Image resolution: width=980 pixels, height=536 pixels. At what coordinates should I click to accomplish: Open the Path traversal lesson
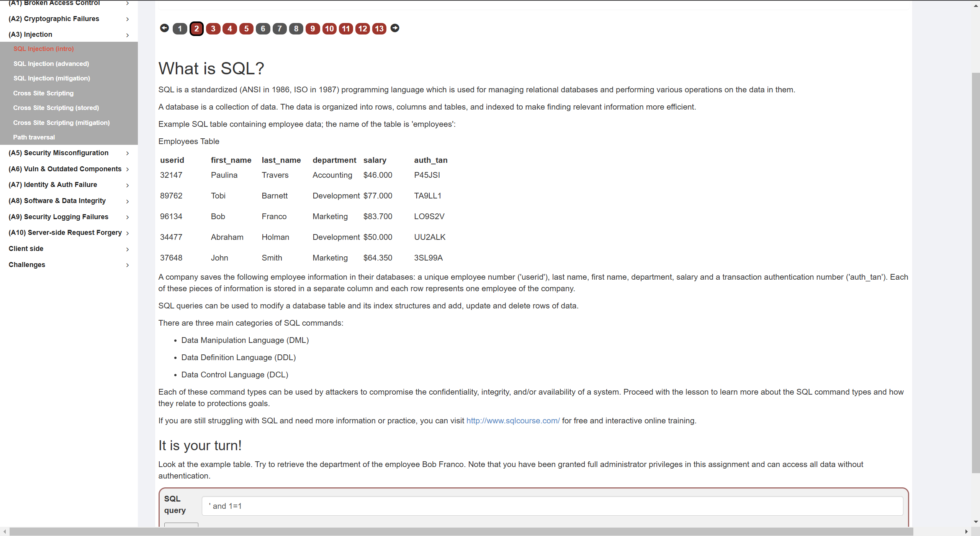[x=34, y=137]
